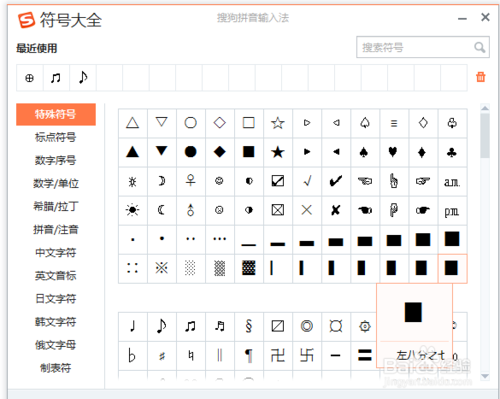
Task: Insert bullseye ◎ double circle
Action: pyautogui.click(x=307, y=326)
